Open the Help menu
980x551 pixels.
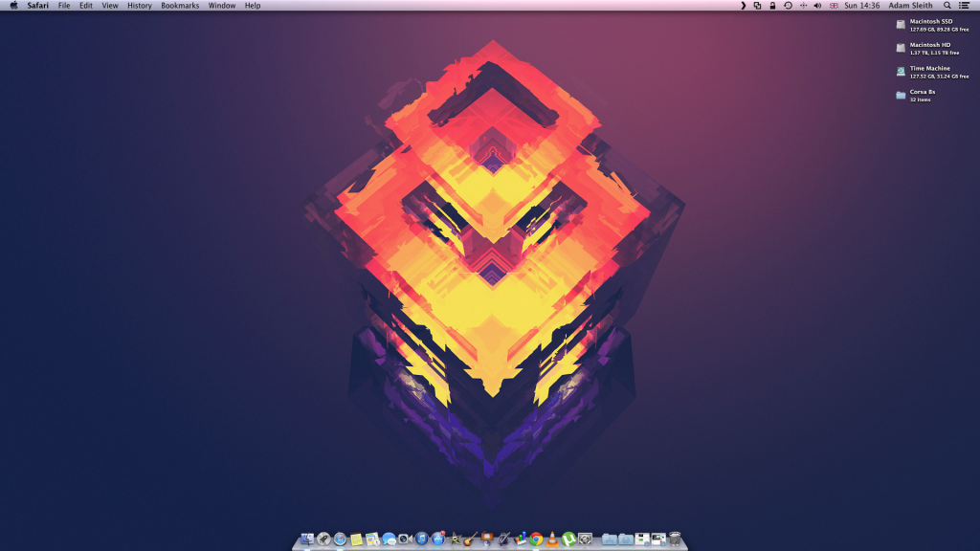253,6
